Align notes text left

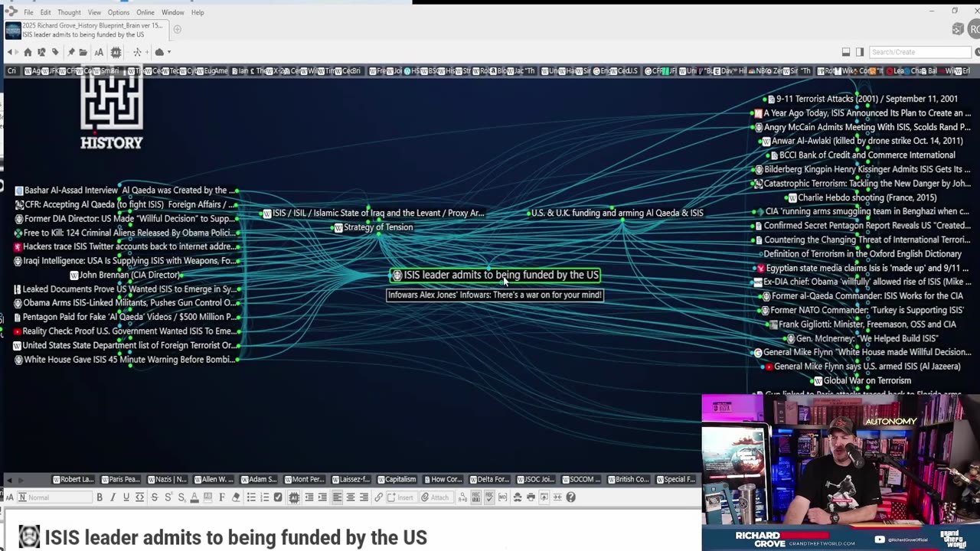337,497
